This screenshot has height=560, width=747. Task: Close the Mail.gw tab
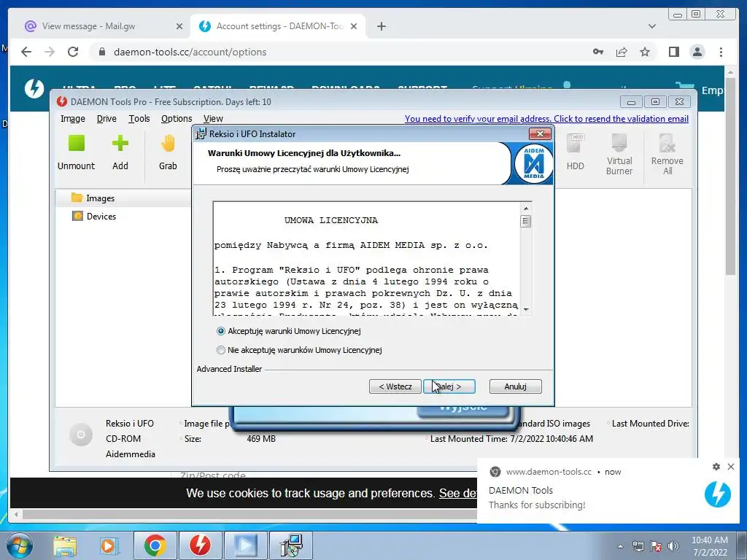[x=179, y=26]
